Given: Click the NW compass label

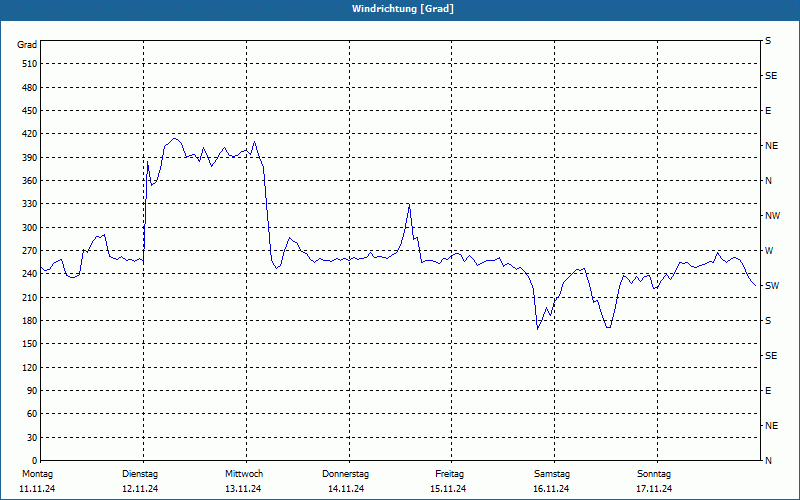Looking at the screenshot, I should click(x=772, y=216).
